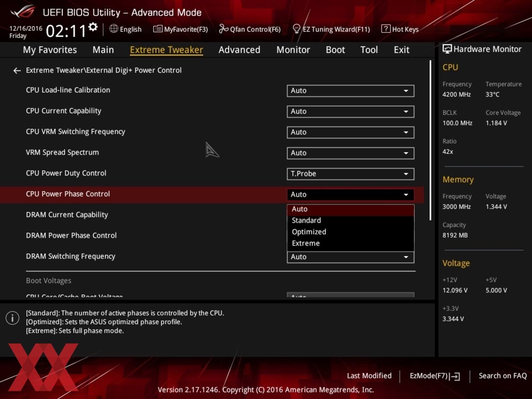532x399 pixels.
Task: Click the Hot Keys question mark icon
Action: [386, 29]
